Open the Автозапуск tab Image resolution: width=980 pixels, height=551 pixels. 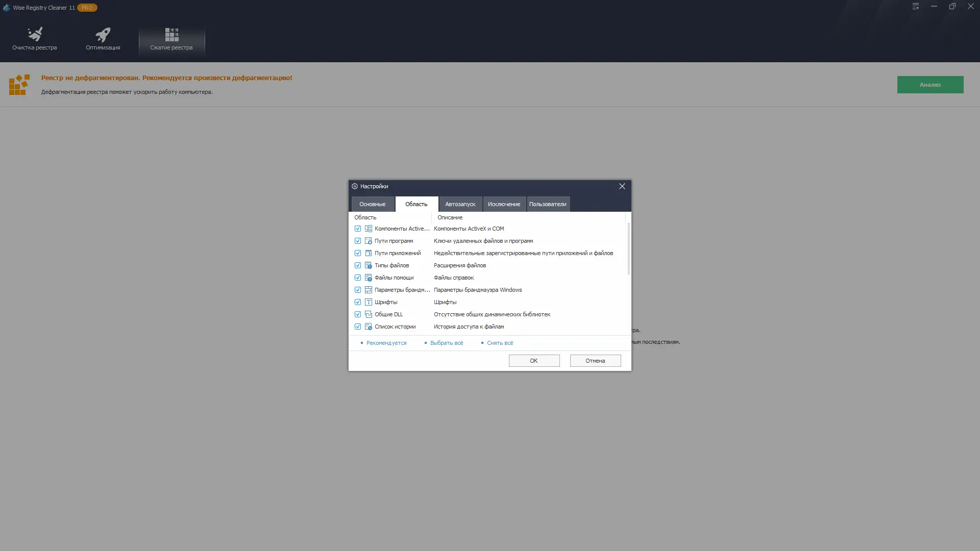[460, 204]
